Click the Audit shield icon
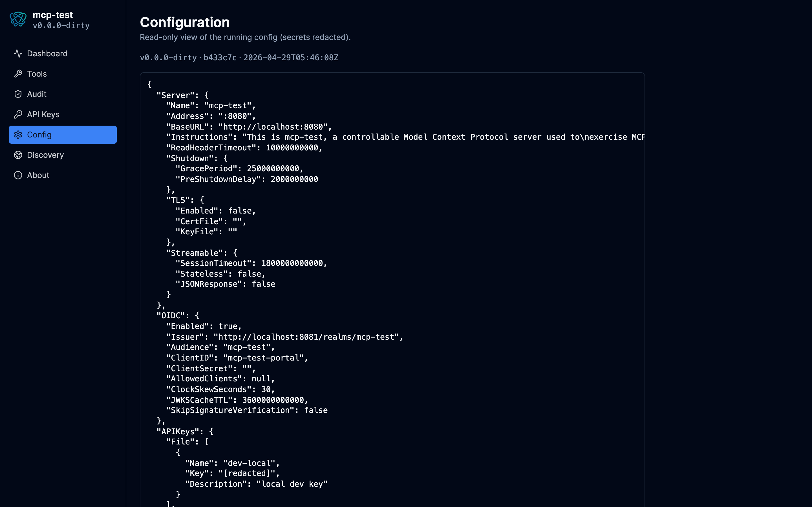Viewport: 812px width, 507px height. 18,94
